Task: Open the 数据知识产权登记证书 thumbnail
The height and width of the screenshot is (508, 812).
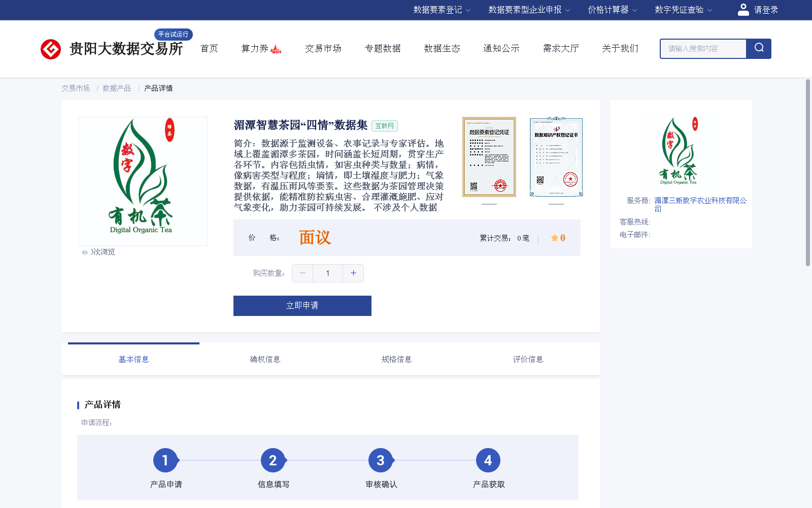Action: pyautogui.click(x=556, y=157)
